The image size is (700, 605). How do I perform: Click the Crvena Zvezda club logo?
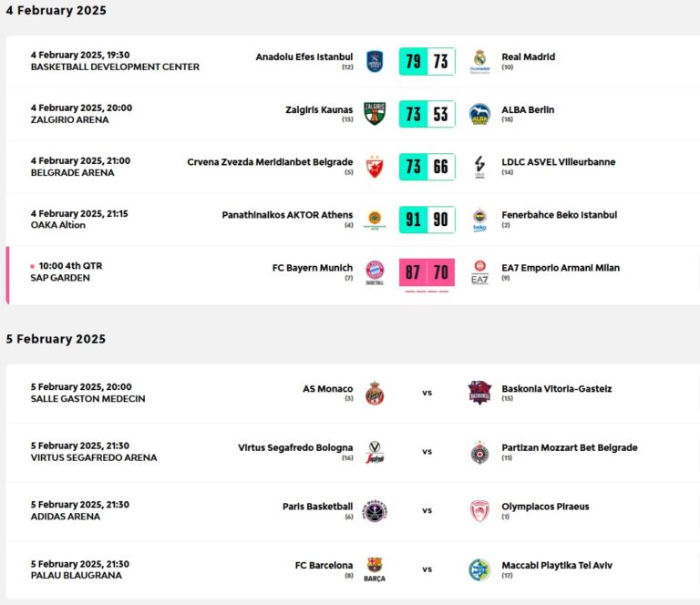click(x=375, y=167)
